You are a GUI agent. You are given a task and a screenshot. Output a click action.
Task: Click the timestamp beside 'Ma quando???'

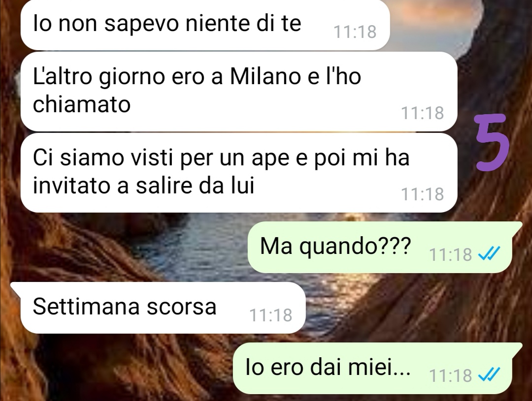451,254
